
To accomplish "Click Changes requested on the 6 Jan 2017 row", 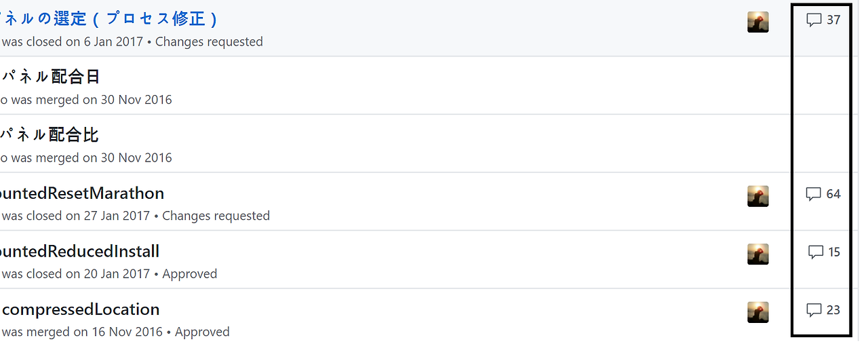I will pyautogui.click(x=209, y=41).
